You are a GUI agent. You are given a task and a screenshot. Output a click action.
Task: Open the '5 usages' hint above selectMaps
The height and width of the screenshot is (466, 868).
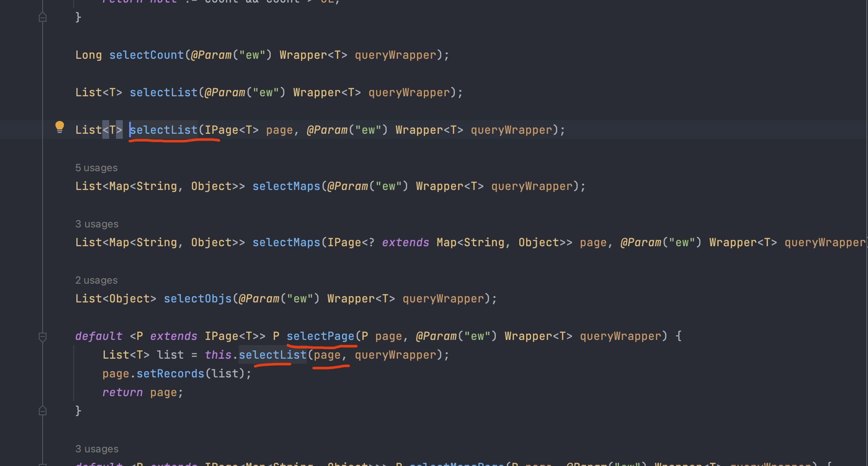point(96,168)
